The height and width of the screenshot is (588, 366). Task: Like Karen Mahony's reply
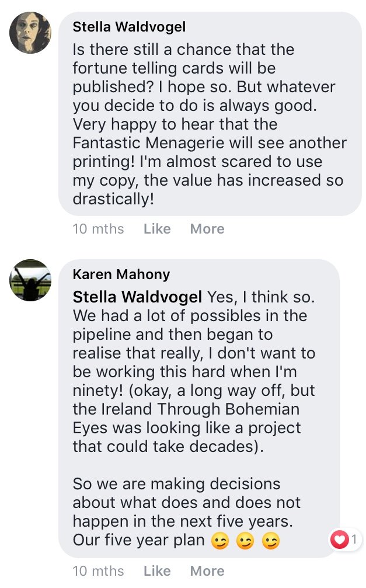pyautogui.click(x=157, y=570)
